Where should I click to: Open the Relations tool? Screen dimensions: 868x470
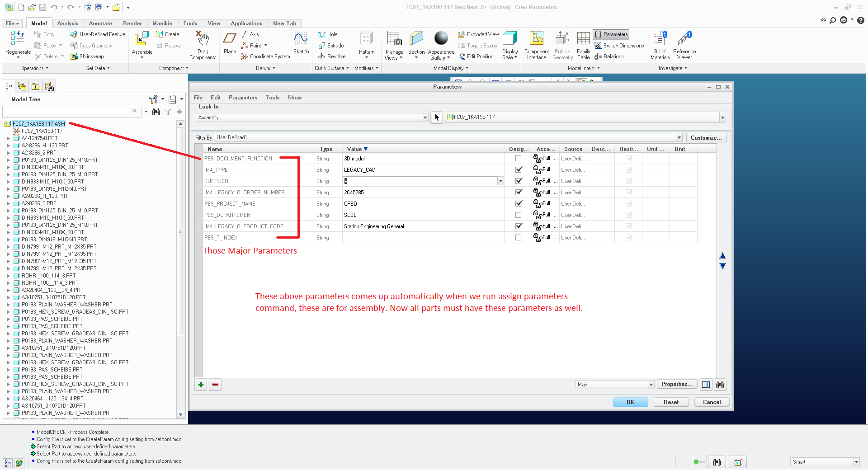pos(609,56)
